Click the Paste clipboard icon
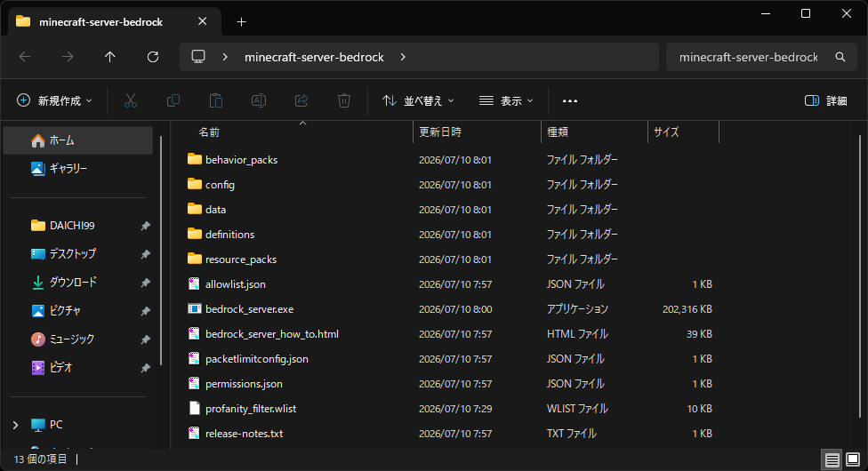This screenshot has width=868, height=471. coord(216,100)
